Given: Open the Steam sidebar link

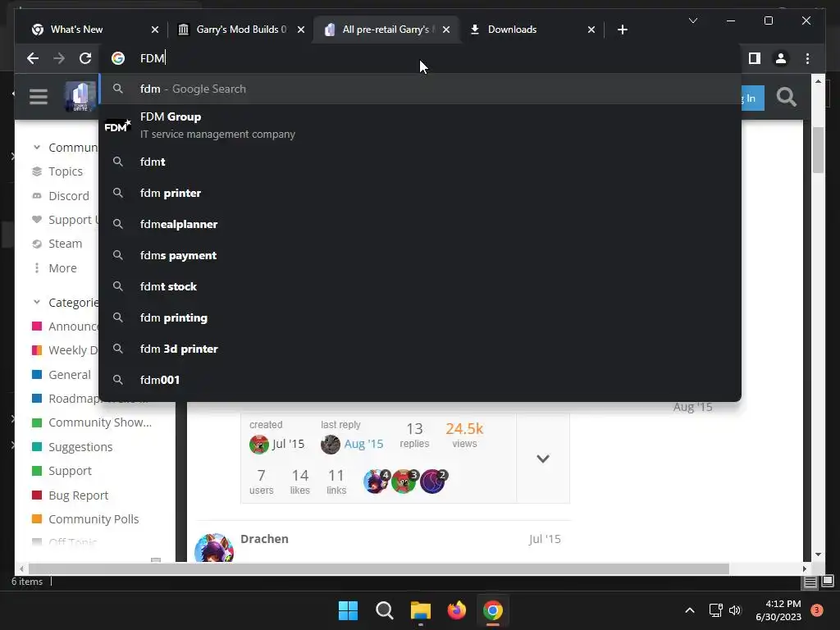Looking at the screenshot, I should (x=57, y=244).
